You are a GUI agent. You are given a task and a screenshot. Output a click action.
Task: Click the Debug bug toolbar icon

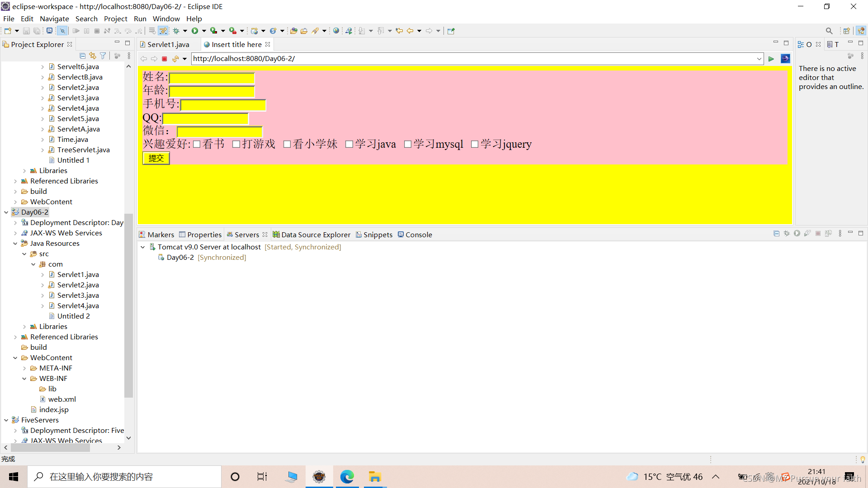click(x=176, y=31)
